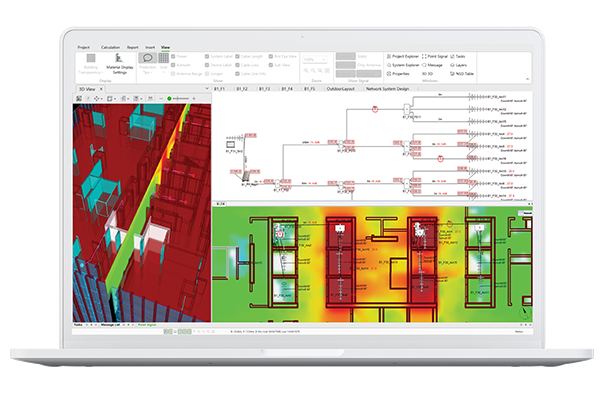Collapse the ribbon with the chevron

[527, 79]
